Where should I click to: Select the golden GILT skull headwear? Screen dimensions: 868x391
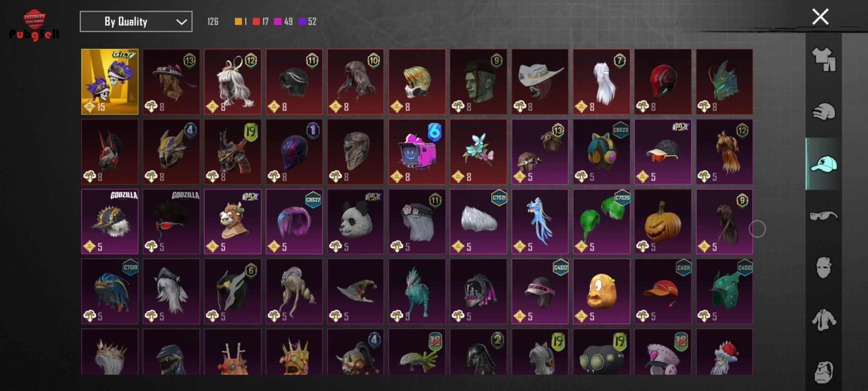point(110,82)
